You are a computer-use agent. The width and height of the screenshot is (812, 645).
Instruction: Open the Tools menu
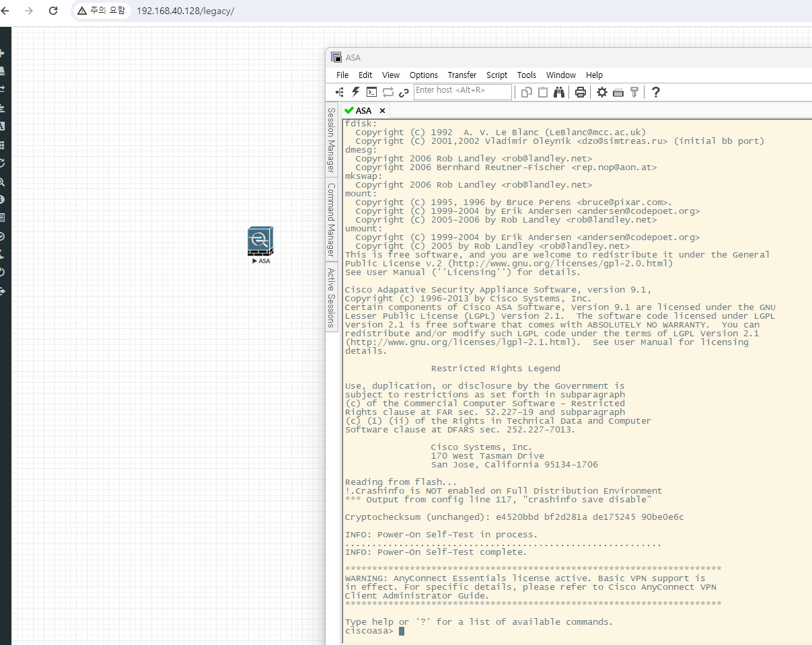(x=527, y=75)
